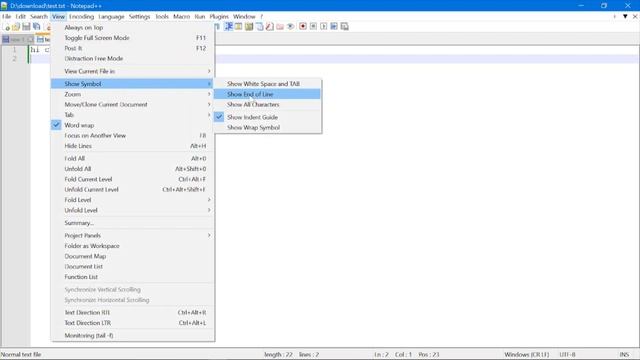Image resolution: width=640 pixels, height=360 pixels.
Task: Switch to the new 1 document tab
Action: pos(17,40)
